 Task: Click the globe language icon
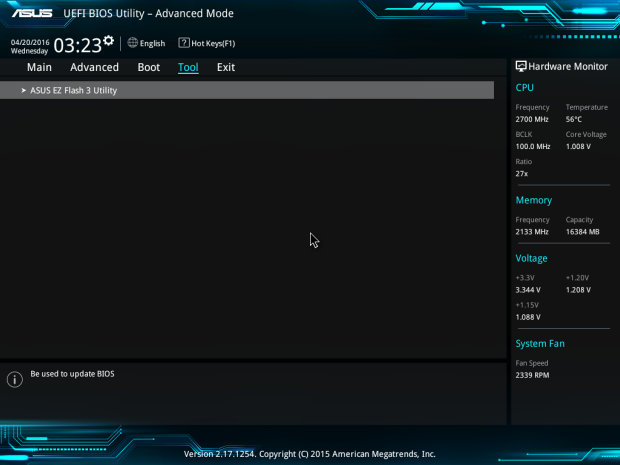click(x=132, y=43)
